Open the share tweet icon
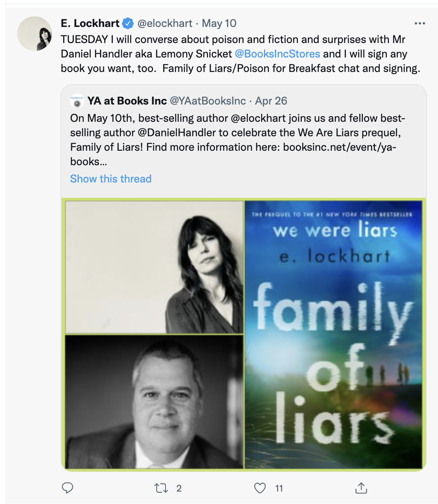This screenshot has height=504, width=438. tap(361, 488)
